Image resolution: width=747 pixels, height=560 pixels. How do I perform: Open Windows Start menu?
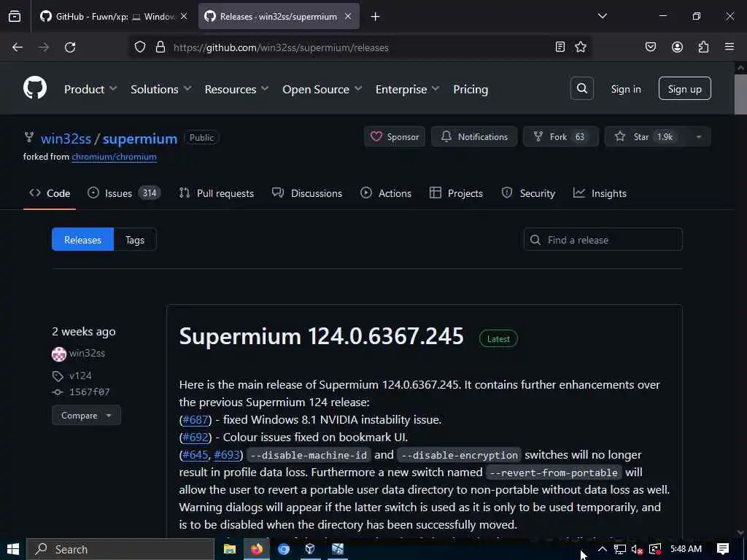(13, 549)
